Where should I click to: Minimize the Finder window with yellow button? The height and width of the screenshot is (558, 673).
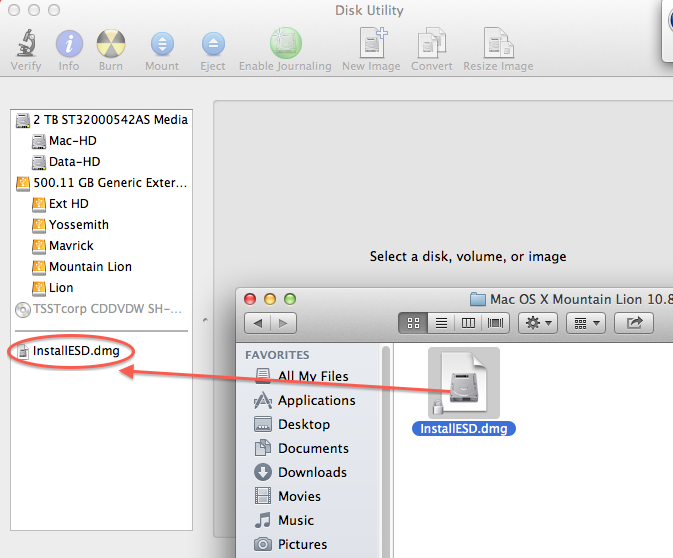[x=270, y=299]
